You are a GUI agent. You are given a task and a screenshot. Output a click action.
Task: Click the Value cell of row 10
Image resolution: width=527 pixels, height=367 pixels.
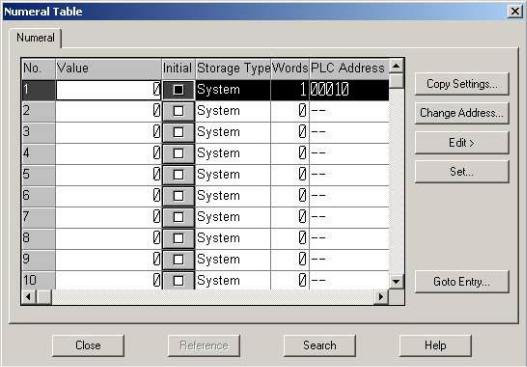109,280
